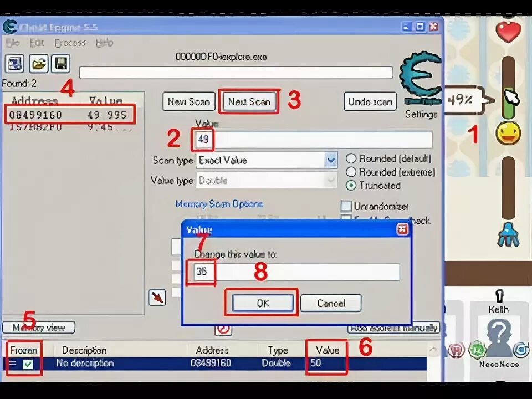Click the Address column header in results
The image size is (532, 399).
pos(34,101)
